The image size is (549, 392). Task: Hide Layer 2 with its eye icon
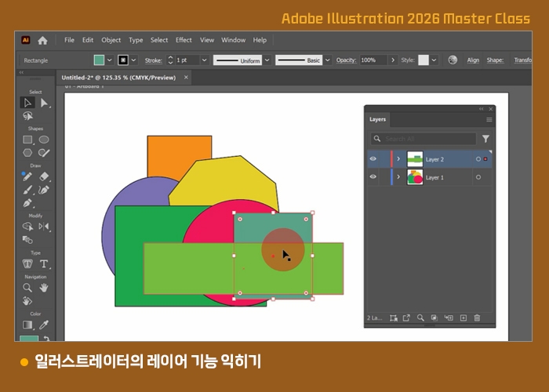coord(373,159)
